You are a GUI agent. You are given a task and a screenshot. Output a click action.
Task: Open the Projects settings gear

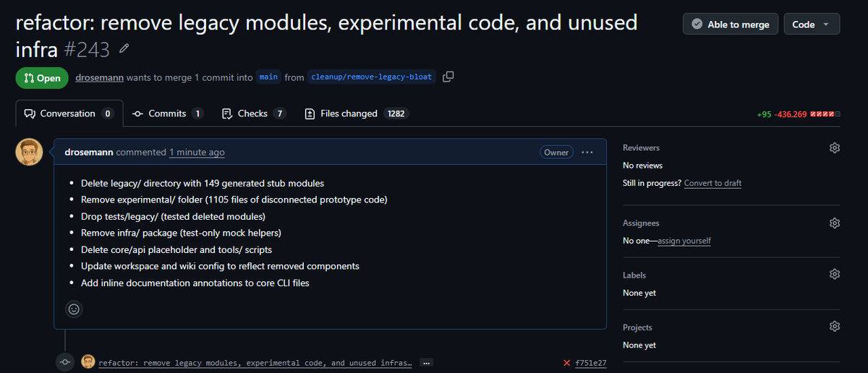tap(835, 327)
